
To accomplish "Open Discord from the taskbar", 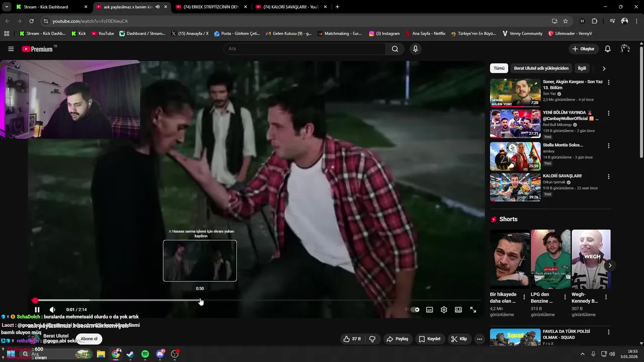I will (x=160, y=354).
